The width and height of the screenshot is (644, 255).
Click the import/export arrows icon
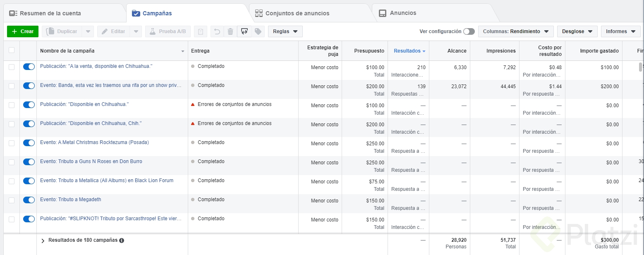tap(244, 31)
